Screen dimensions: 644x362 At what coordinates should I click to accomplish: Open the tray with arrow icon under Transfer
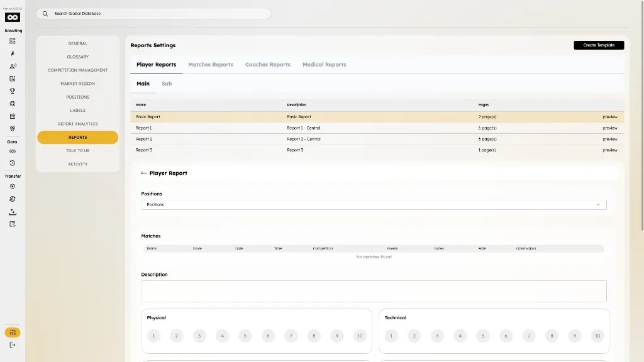click(13, 212)
